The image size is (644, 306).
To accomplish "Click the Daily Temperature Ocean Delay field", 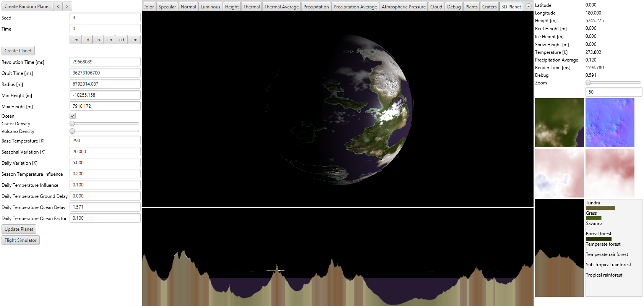I will [105, 207].
